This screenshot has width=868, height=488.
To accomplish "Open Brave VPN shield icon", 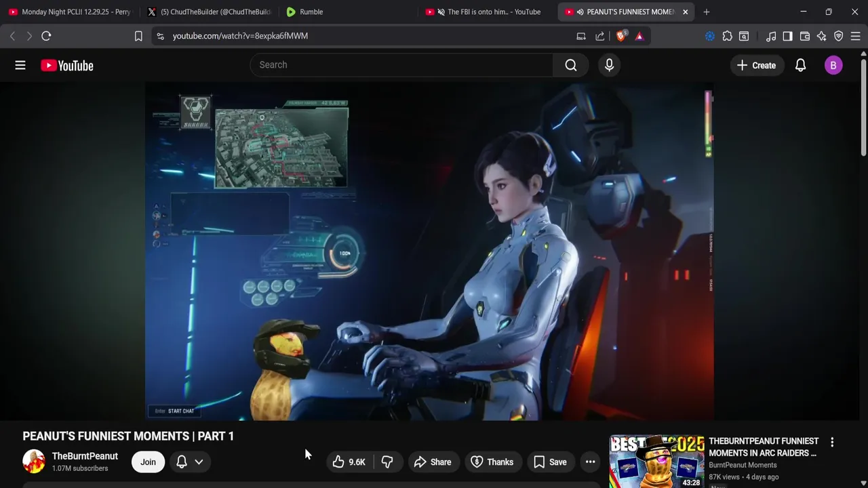I will pyautogui.click(x=839, y=36).
